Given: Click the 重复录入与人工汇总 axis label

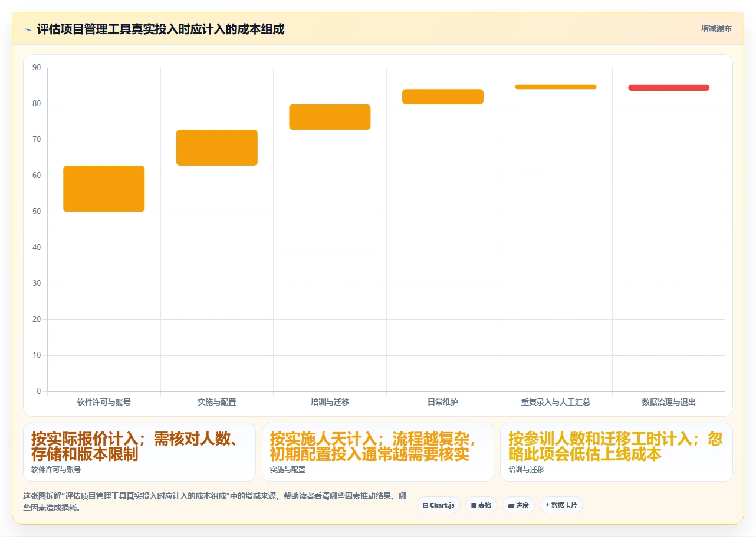Looking at the screenshot, I should pyautogui.click(x=556, y=402).
